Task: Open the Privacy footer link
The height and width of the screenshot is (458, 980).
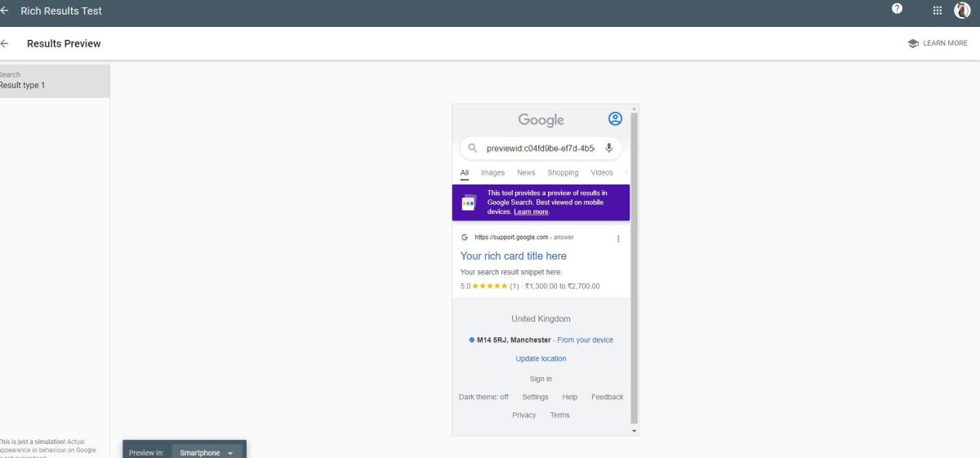Action: click(524, 416)
